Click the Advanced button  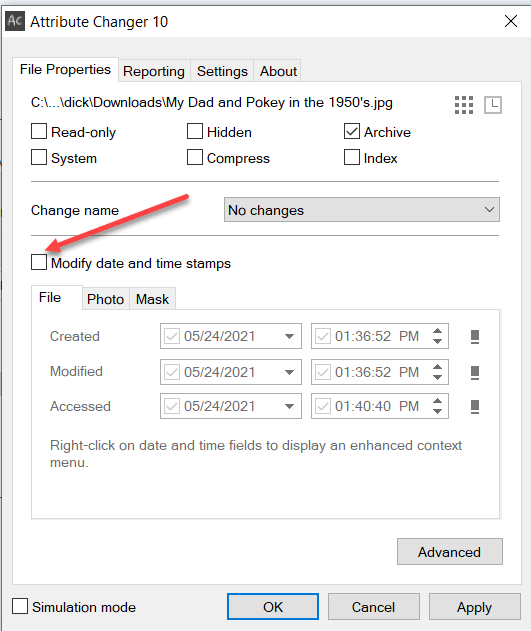(x=450, y=552)
